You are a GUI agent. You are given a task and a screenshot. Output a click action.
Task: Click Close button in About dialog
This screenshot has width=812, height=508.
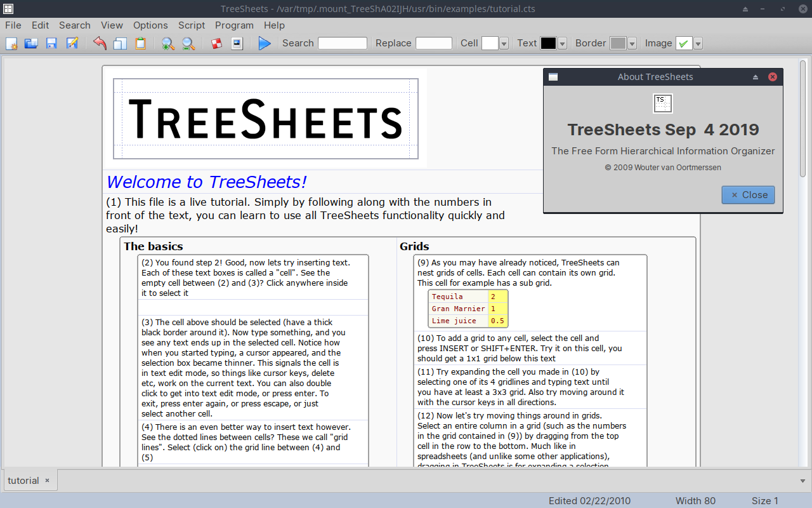[x=749, y=195]
